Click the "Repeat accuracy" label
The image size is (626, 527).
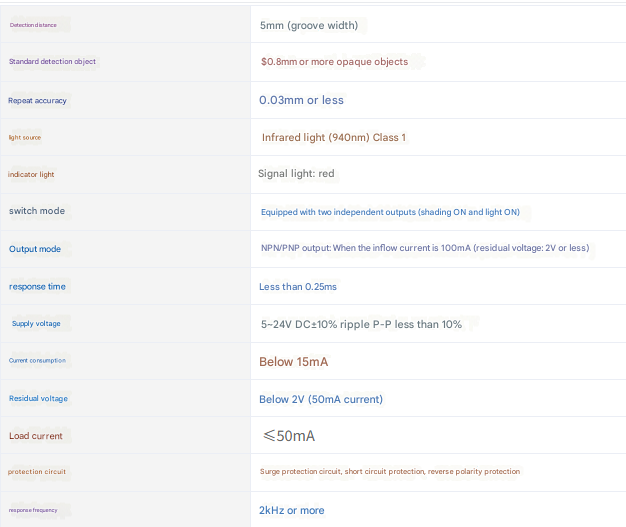tap(38, 100)
